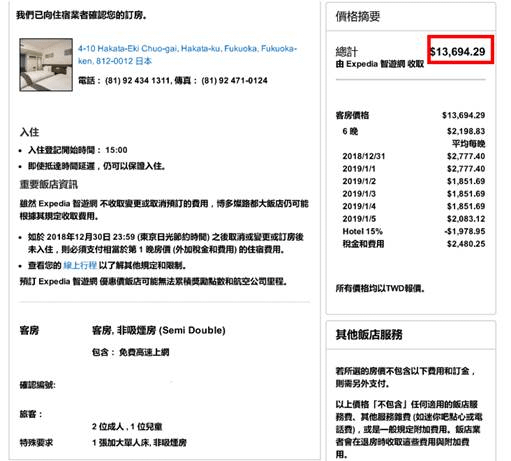Viewport: 511px width, 461px height.
Task: Click the 確認編號 confirmation number label
Action: (x=37, y=385)
